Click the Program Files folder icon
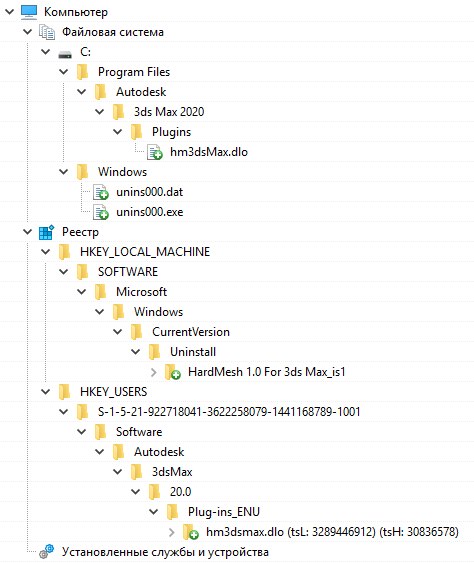 tap(83, 72)
